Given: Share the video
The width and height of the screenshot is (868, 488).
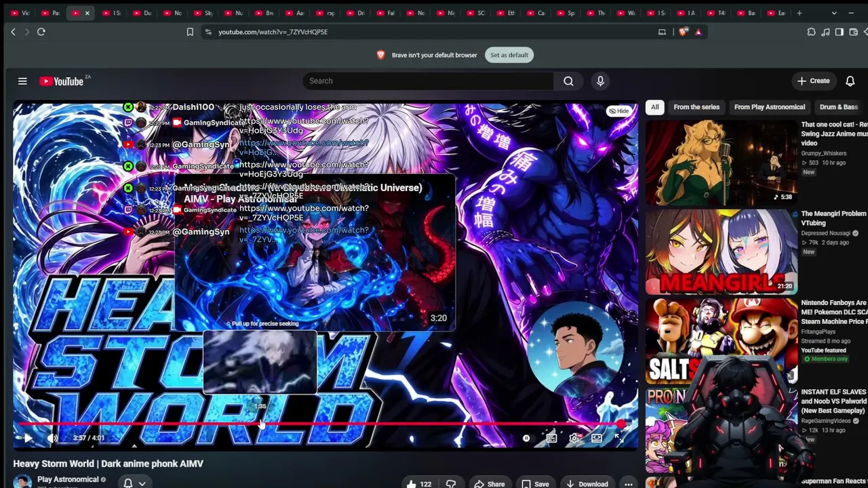Looking at the screenshot, I should point(489,484).
